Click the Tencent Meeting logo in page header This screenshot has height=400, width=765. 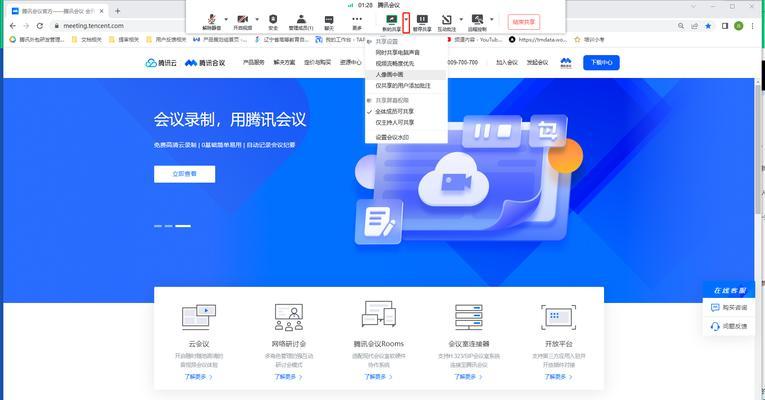pos(205,63)
